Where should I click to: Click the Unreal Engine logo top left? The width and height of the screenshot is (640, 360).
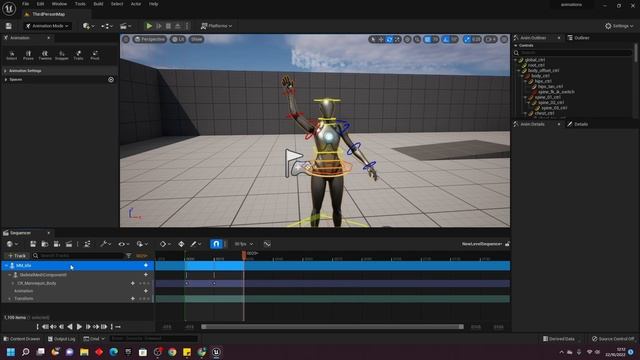9,8
